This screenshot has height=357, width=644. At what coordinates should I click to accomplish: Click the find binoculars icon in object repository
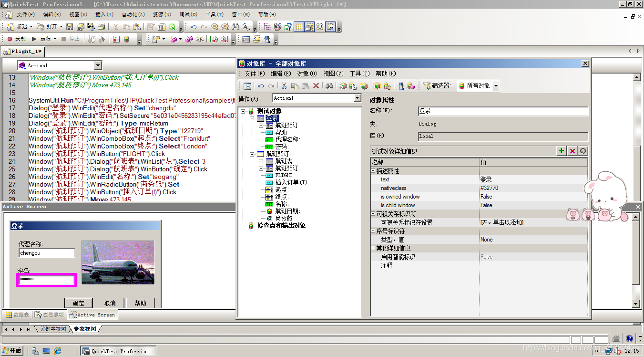point(330,87)
